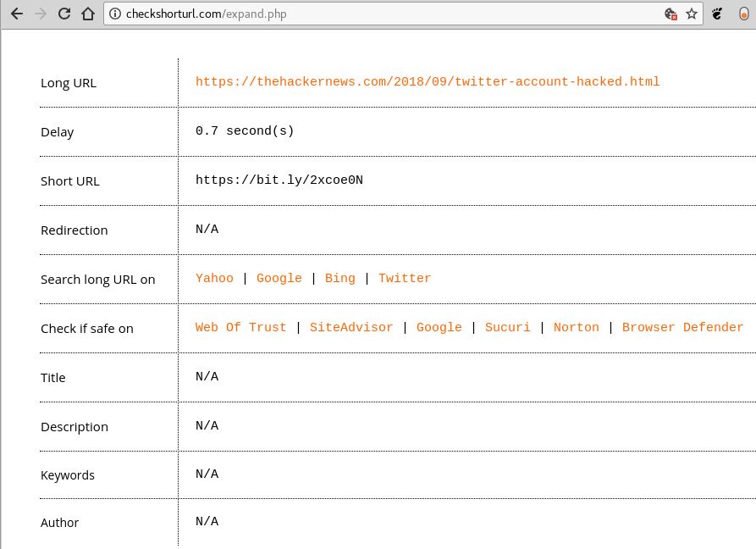The height and width of the screenshot is (549, 756).
Task: Check safety with Norton
Action: pos(577,328)
